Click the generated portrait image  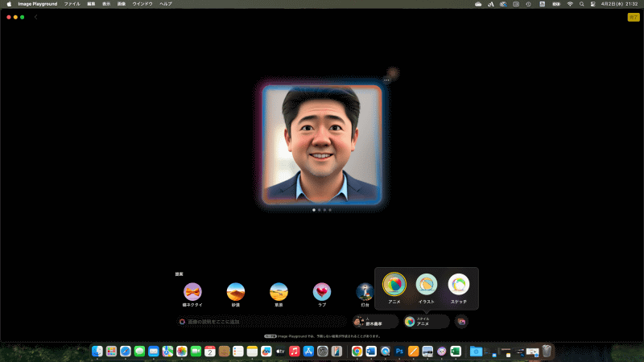(x=322, y=143)
